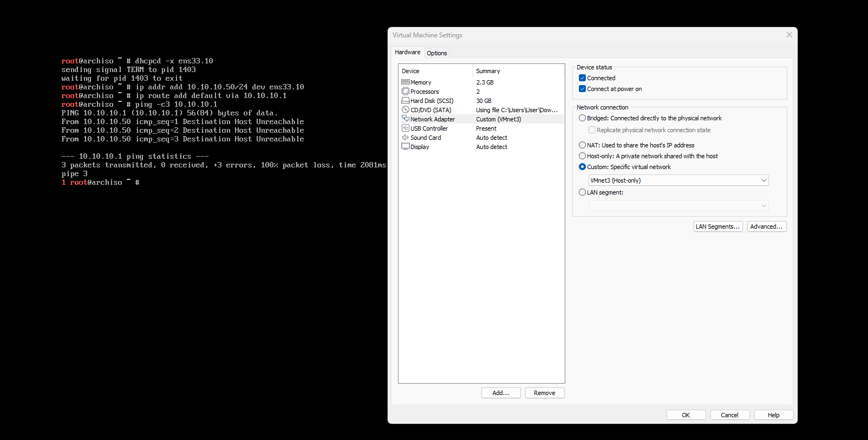Select the Memory device icon

[405, 82]
